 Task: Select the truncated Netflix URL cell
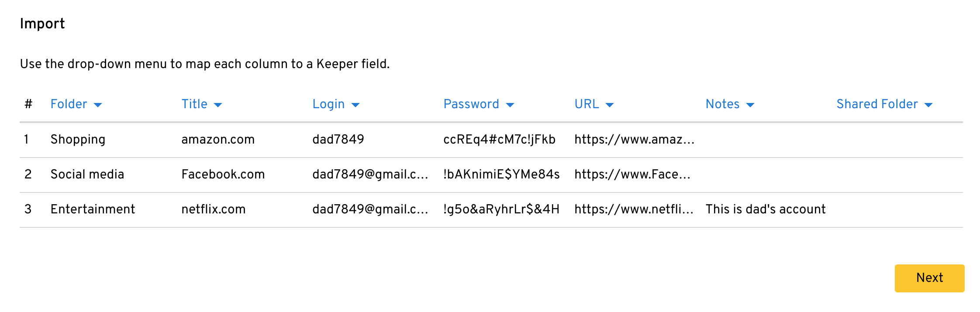634,209
